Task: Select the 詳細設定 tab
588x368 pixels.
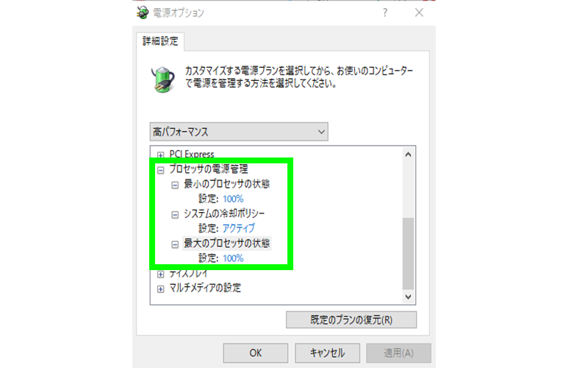Action: point(160,41)
